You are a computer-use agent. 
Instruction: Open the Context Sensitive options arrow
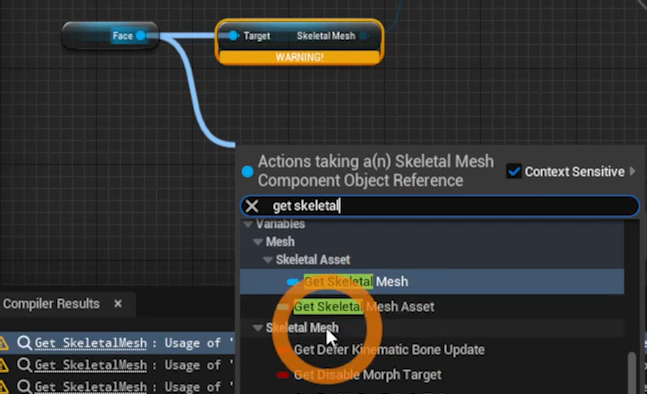(x=633, y=171)
